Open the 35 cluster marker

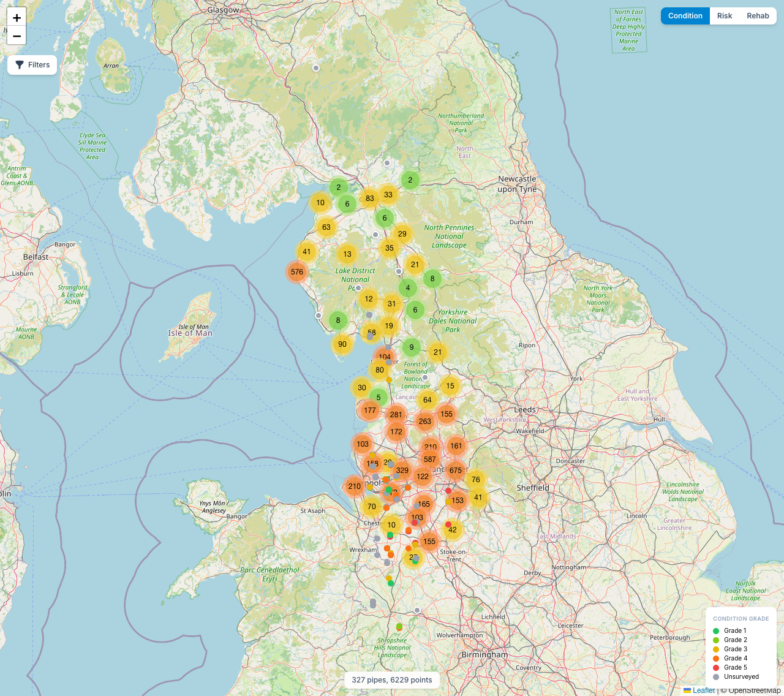pyautogui.click(x=390, y=248)
